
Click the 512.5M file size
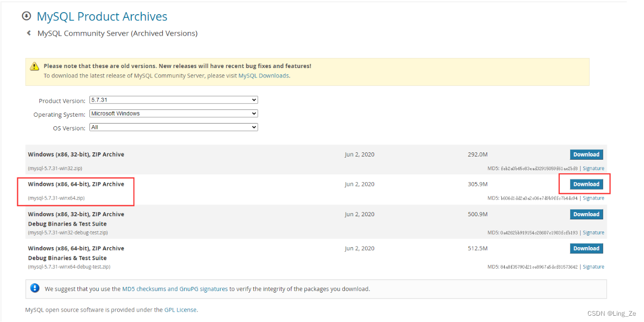[x=478, y=248]
